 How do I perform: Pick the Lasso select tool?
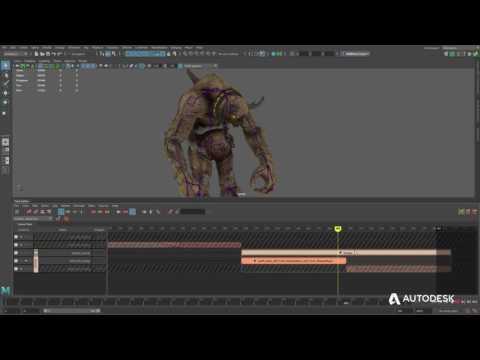pos(5,76)
